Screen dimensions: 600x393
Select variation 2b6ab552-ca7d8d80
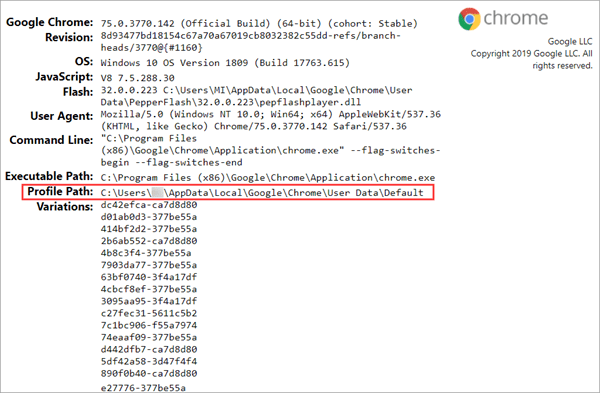(x=149, y=241)
